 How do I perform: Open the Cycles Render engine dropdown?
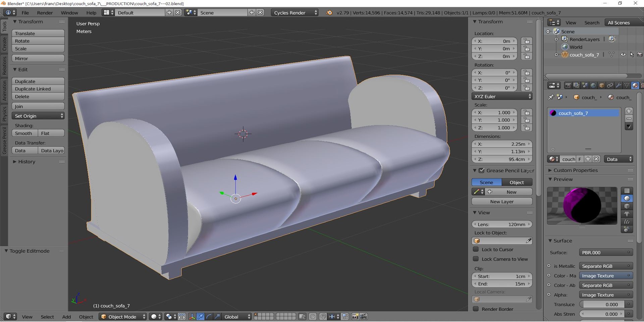click(x=294, y=13)
